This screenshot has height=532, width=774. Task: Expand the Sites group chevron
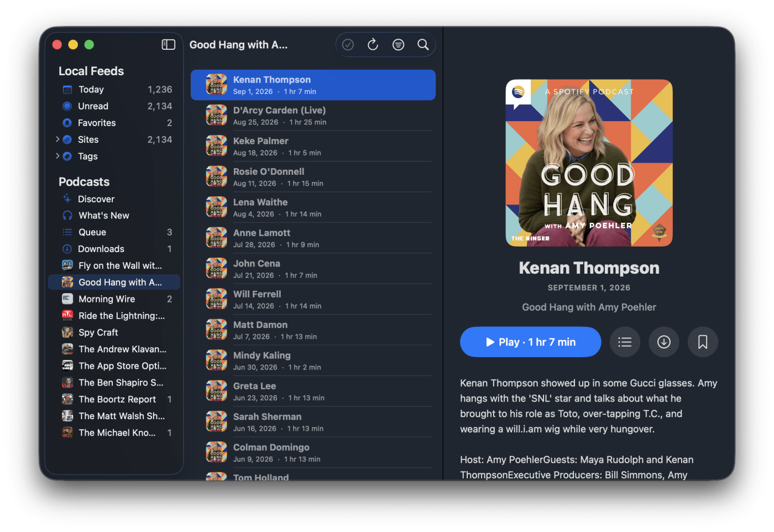tap(57, 139)
